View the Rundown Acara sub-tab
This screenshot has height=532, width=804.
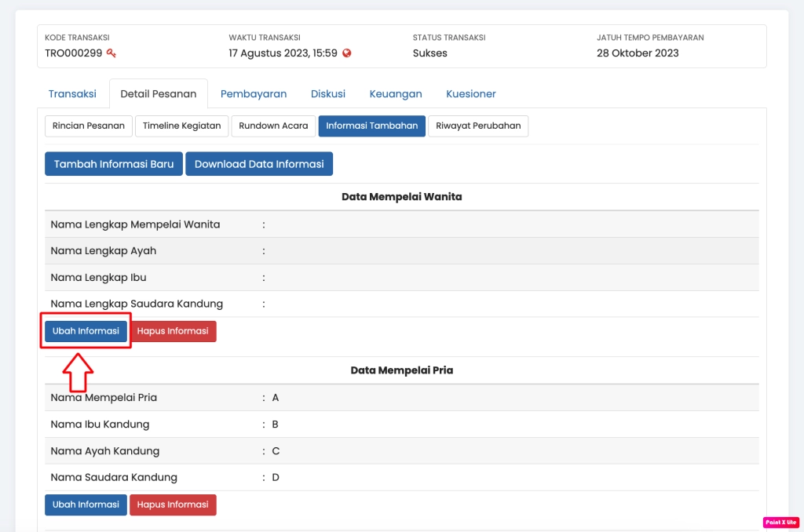coord(273,126)
